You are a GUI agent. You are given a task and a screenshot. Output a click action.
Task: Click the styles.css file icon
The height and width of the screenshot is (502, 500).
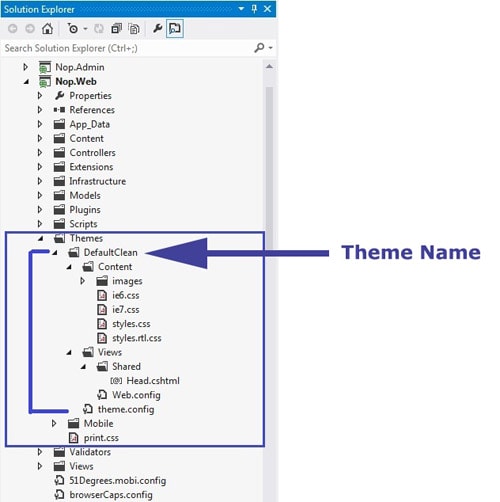coord(102,324)
